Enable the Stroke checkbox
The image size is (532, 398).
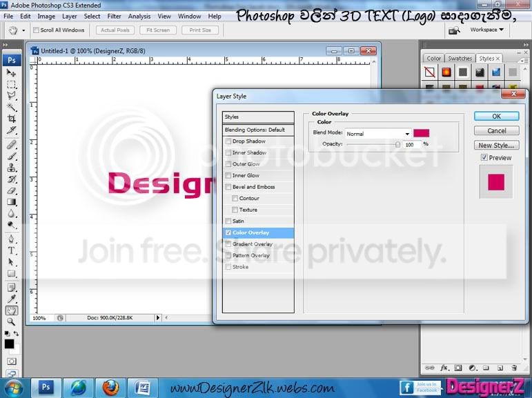point(228,267)
